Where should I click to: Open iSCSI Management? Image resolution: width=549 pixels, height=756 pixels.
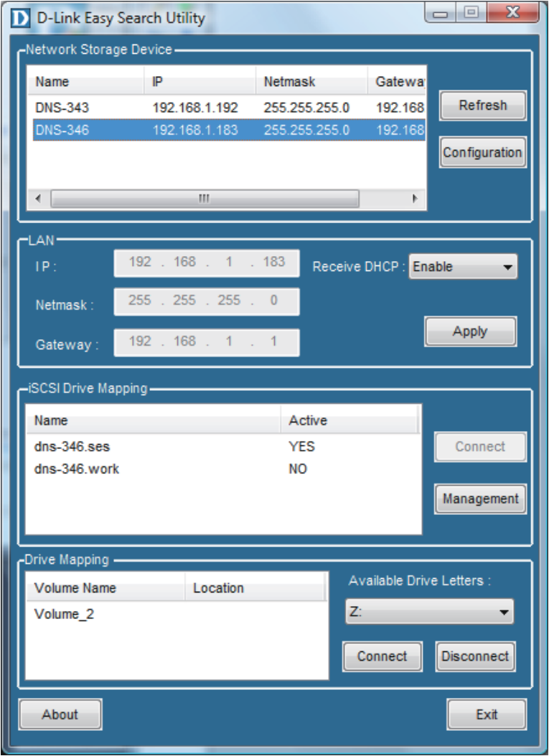480,499
